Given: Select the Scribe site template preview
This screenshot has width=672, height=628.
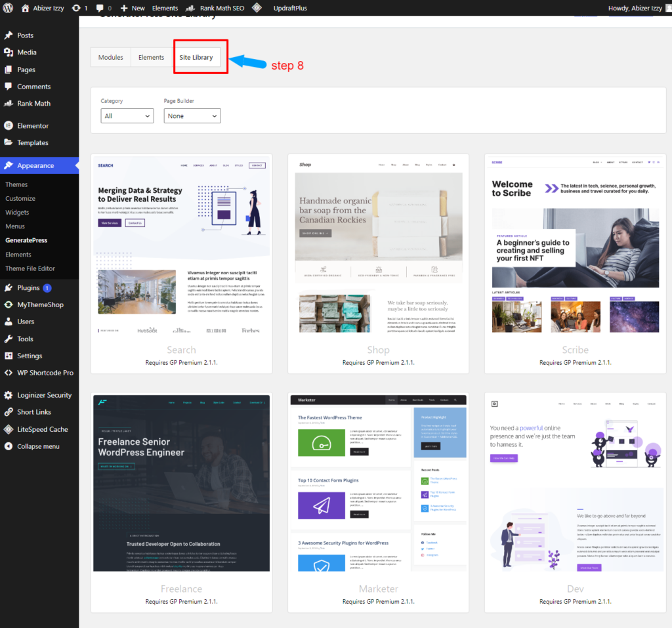Looking at the screenshot, I should tap(575, 249).
